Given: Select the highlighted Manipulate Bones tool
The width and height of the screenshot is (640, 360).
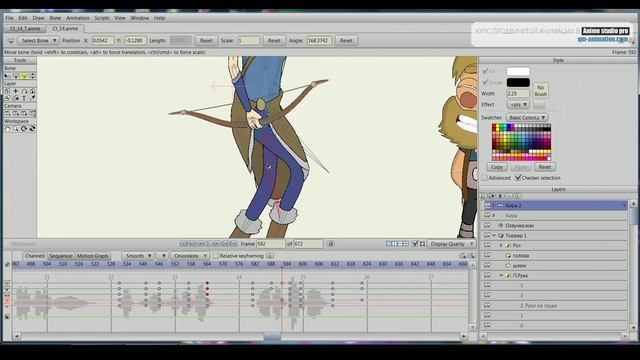Looking at the screenshot, I should [x=24, y=76].
